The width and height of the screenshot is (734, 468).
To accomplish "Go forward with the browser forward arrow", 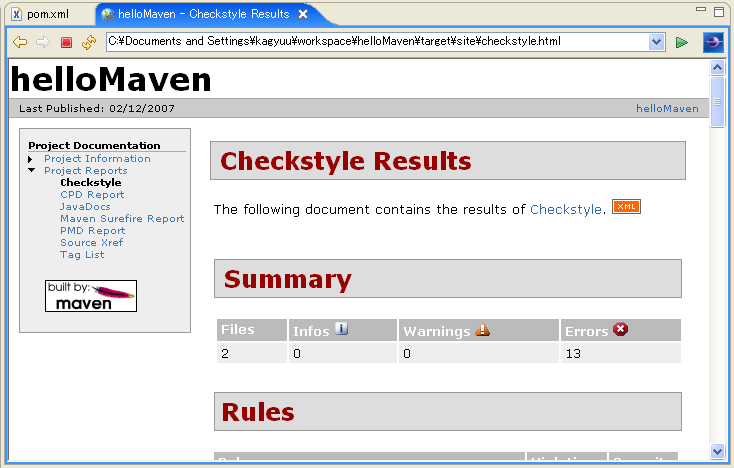I will click(x=43, y=42).
